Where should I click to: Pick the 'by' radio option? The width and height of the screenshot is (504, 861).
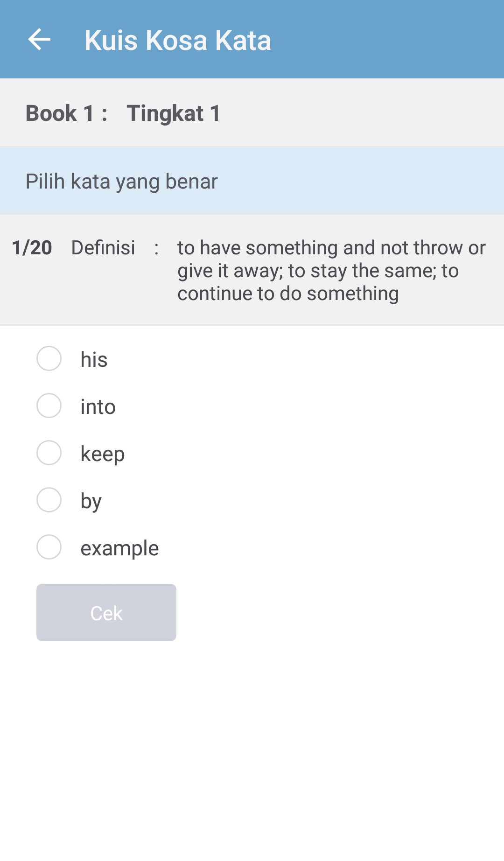49,500
